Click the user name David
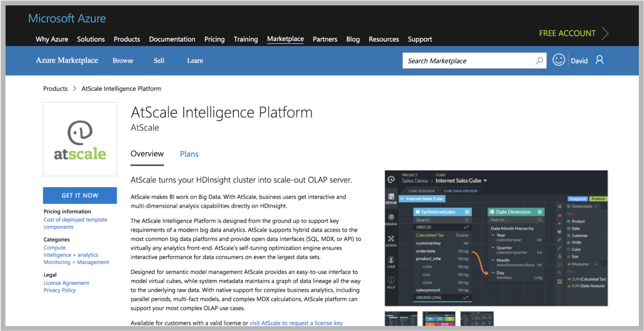This screenshot has height=331, width=644. 579,61
